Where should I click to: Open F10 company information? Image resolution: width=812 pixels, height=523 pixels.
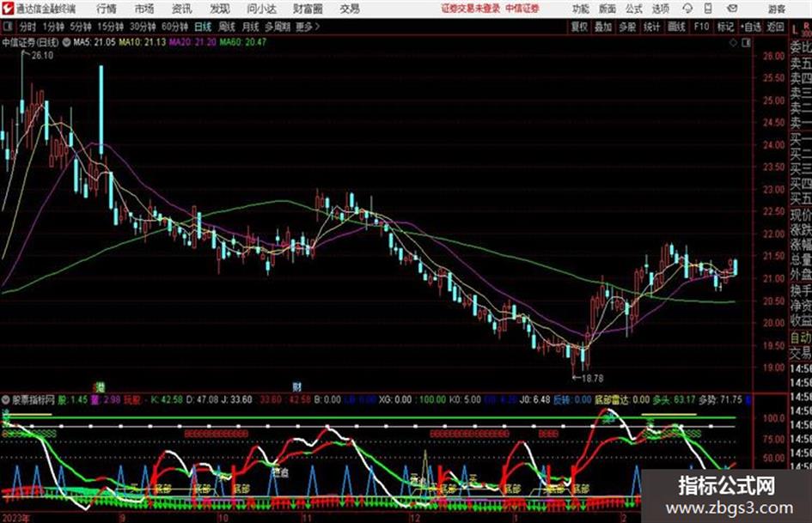point(701,27)
